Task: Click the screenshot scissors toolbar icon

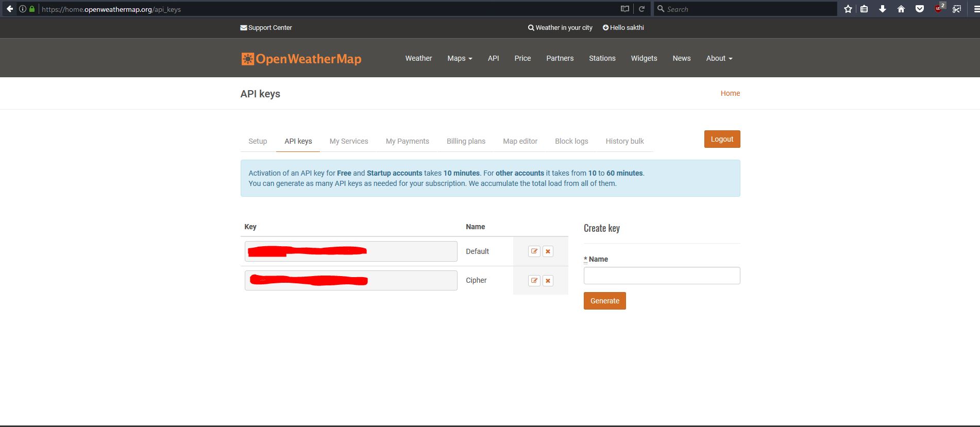Action: tap(957, 9)
